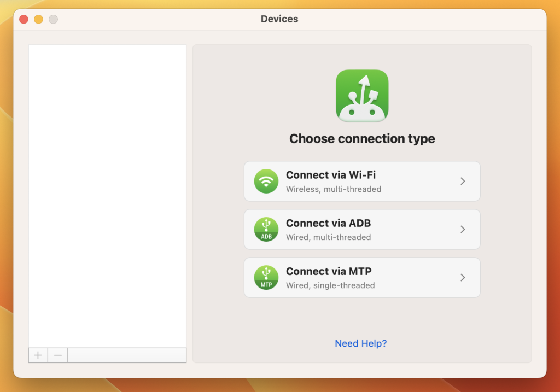Click the Choose connection type heading
560x392 pixels.
coord(362,139)
